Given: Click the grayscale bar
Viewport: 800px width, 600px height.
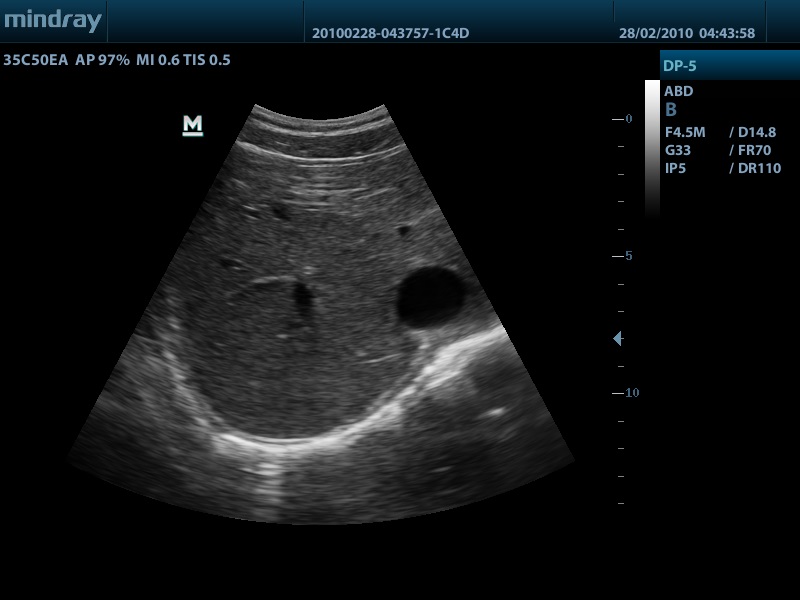Looking at the screenshot, I should pyautogui.click(x=652, y=148).
